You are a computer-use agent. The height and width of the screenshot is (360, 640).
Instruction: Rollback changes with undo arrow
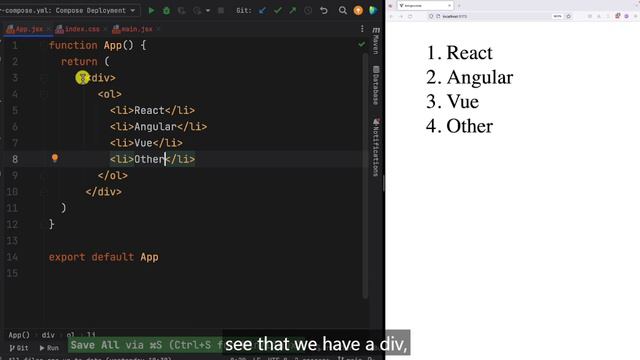[x=324, y=11]
